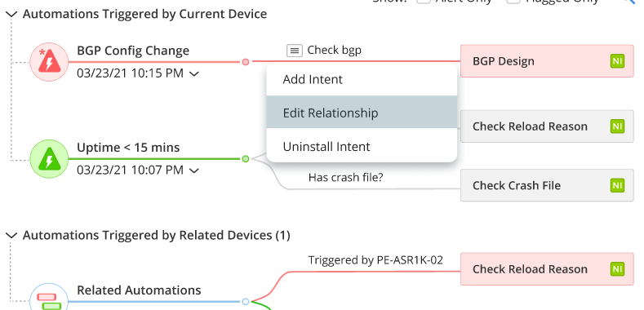Click the Related Automations icon
Screen dimensions: 644x310
49,299
